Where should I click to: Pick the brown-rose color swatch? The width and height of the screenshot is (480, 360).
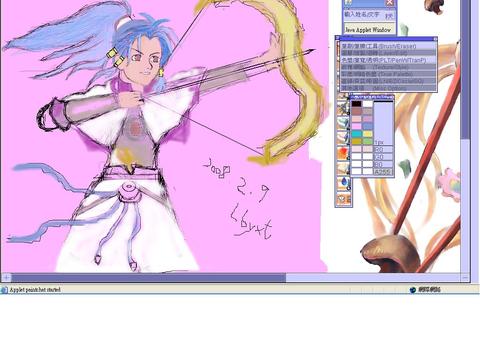tap(356, 111)
